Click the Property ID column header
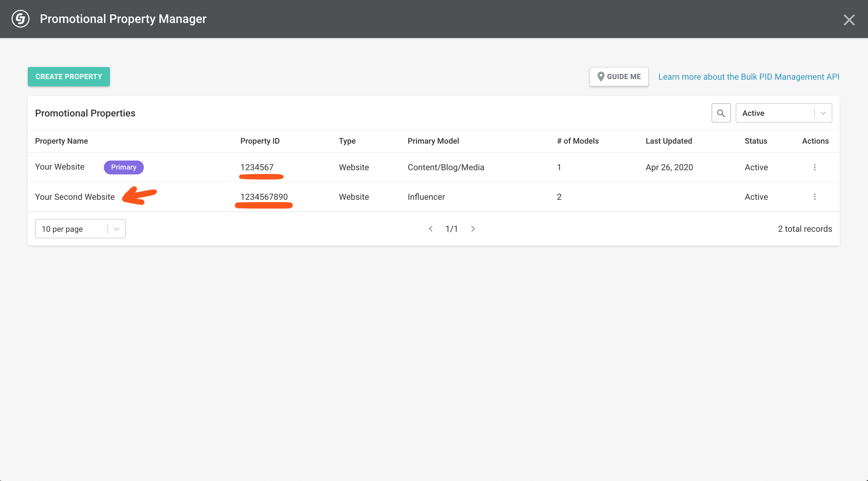The height and width of the screenshot is (481, 868). 260,141
